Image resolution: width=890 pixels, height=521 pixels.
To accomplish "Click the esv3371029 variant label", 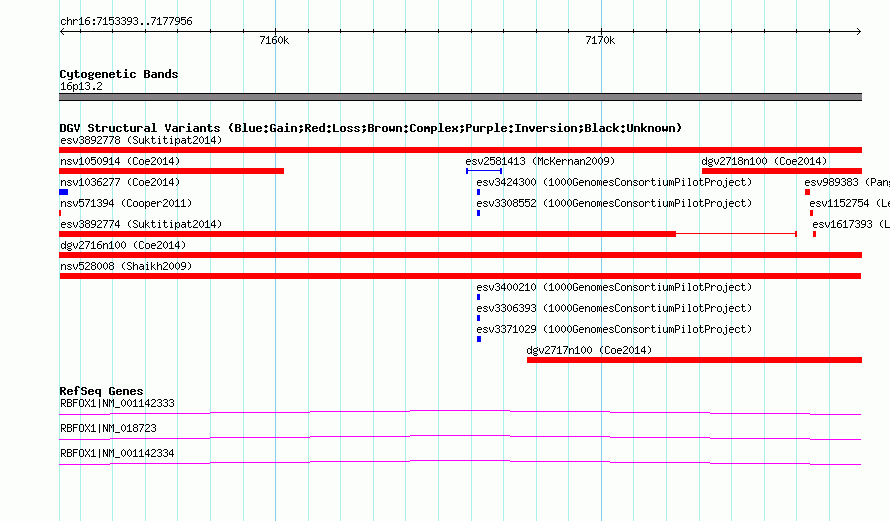I will (x=614, y=329).
